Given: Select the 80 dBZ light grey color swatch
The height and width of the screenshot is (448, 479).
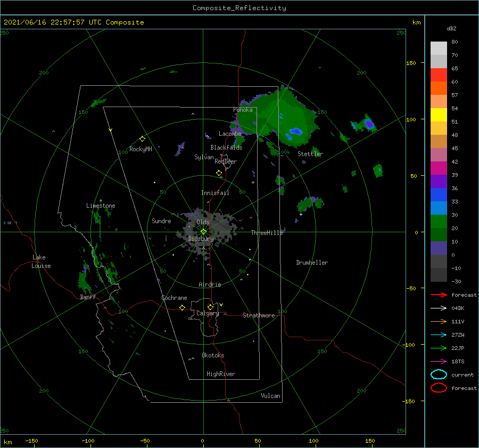Looking at the screenshot, I should tap(439, 48).
